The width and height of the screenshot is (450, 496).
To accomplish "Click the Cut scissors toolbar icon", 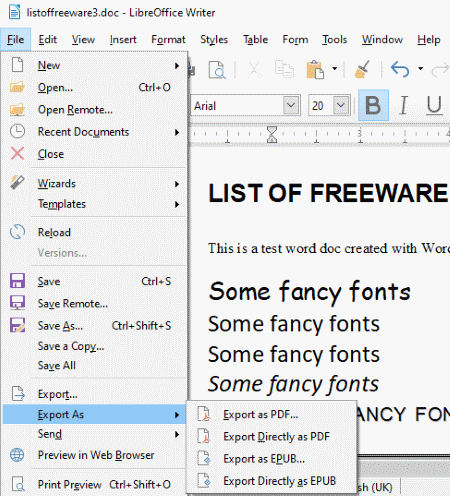I will pos(254,69).
